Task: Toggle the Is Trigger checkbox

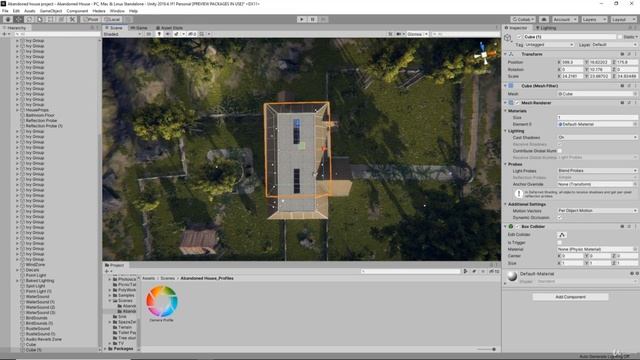Action: click(x=560, y=242)
